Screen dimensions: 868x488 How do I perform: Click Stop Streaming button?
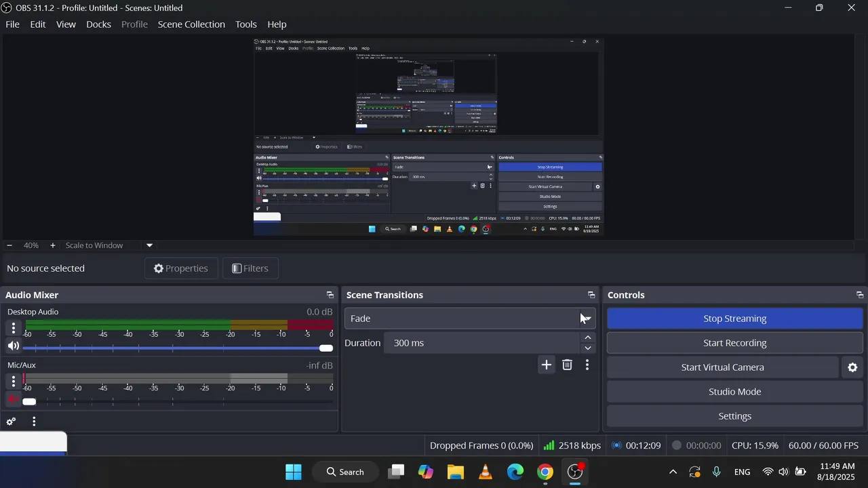[734, 319]
